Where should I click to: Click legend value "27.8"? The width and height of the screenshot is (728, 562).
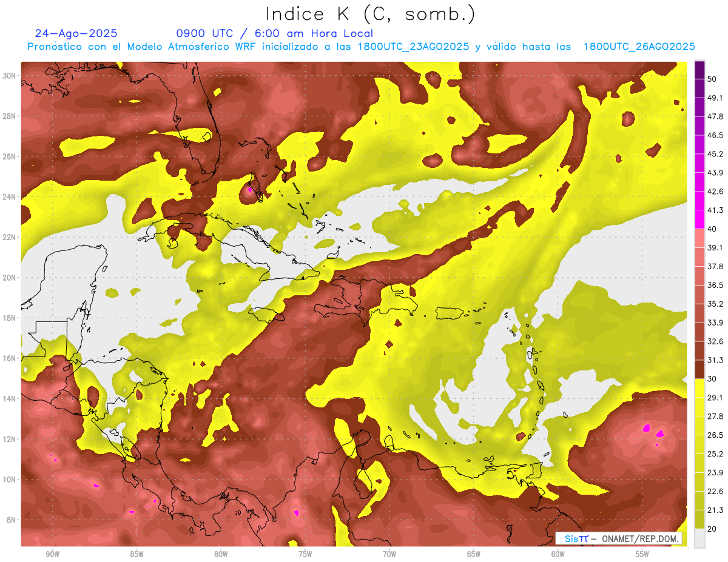715,416
